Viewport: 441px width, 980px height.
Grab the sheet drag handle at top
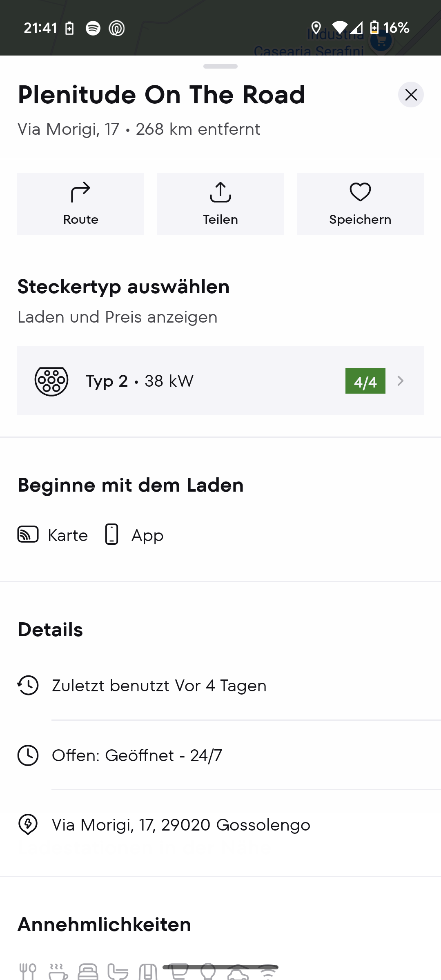(x=220, y=66)
